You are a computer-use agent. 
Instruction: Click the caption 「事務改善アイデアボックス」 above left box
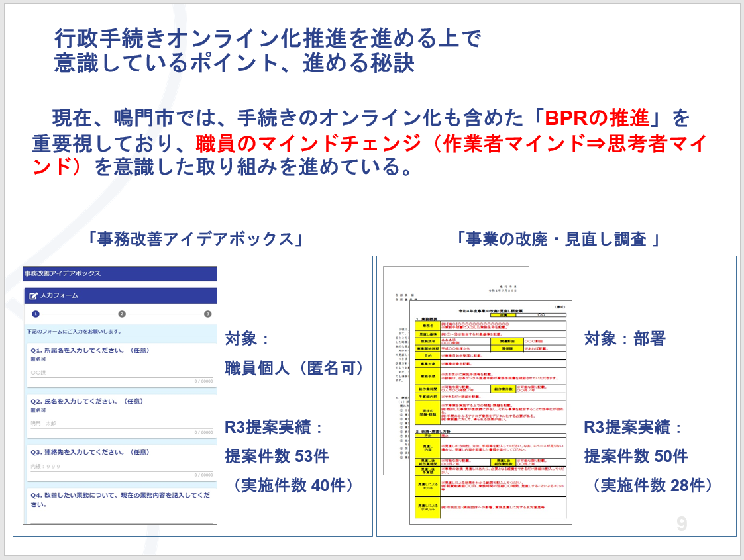[195, 239]
